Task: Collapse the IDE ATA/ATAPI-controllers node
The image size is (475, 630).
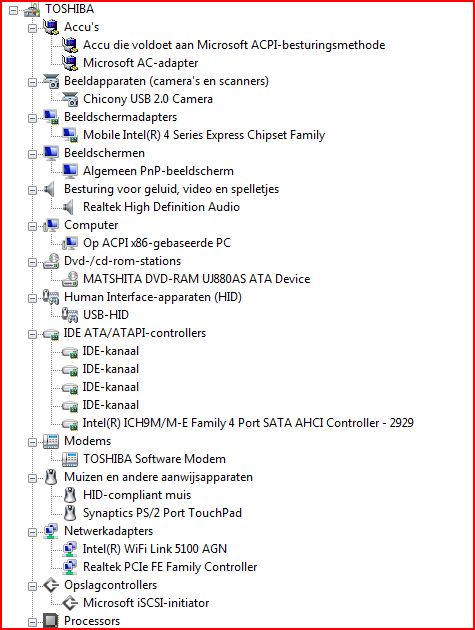Action: point(32,334)
